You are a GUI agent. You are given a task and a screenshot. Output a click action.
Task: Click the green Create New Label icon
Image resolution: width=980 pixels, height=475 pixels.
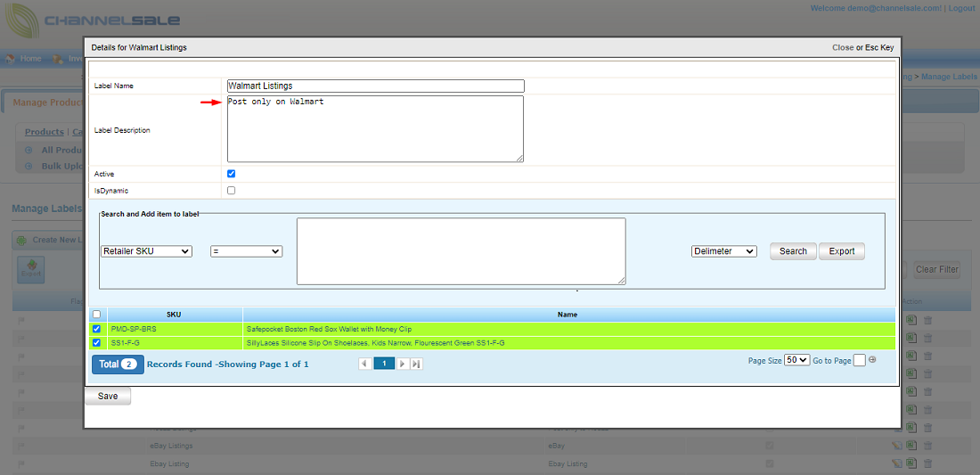(x=22, y=240)
